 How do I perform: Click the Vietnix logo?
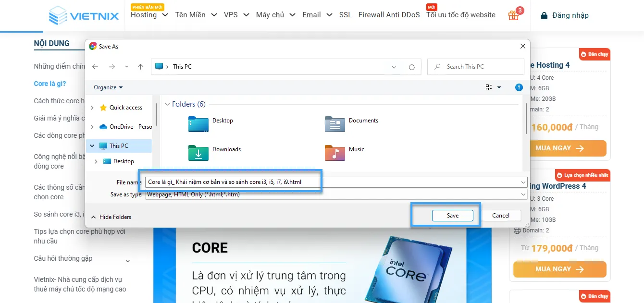[84, 16]
